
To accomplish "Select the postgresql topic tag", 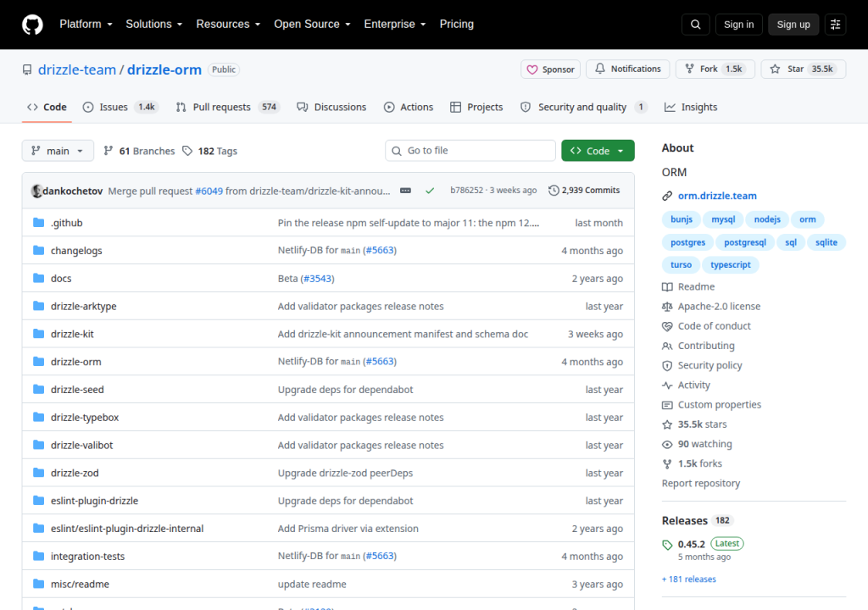I will pos(744,242).
